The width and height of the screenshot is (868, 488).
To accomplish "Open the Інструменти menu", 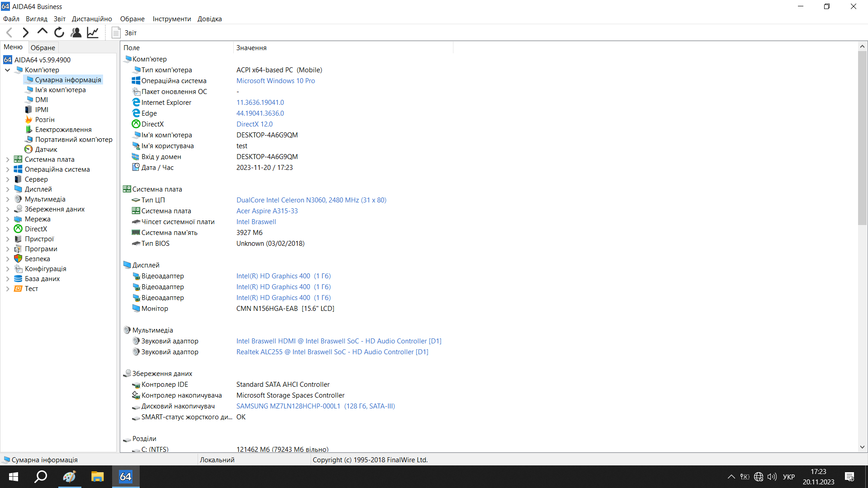I will [x=172, y=19].
